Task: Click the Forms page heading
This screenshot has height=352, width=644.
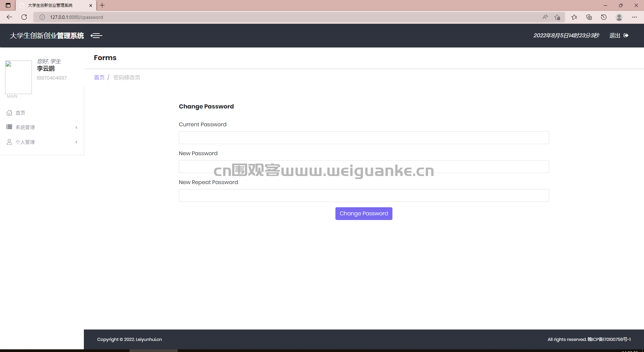Action: [x=105, y=58]
